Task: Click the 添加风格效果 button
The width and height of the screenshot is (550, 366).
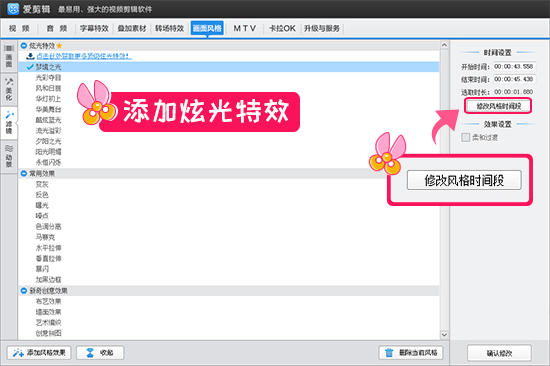Action: tap(39, 353)
